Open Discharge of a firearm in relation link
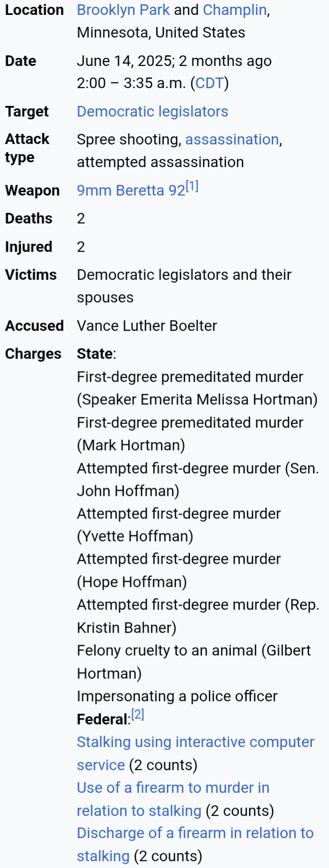This screenshot has height=868, width=329. (195, 844)
